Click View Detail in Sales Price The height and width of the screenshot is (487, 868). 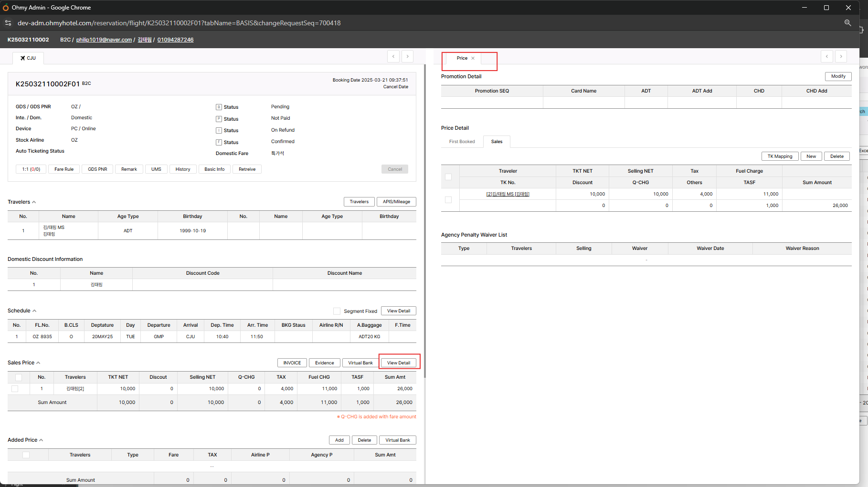(x=399, y=363)
